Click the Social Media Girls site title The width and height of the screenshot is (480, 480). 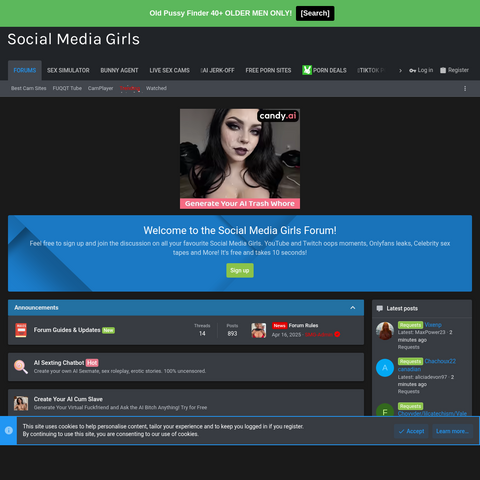tap(74, 39)
